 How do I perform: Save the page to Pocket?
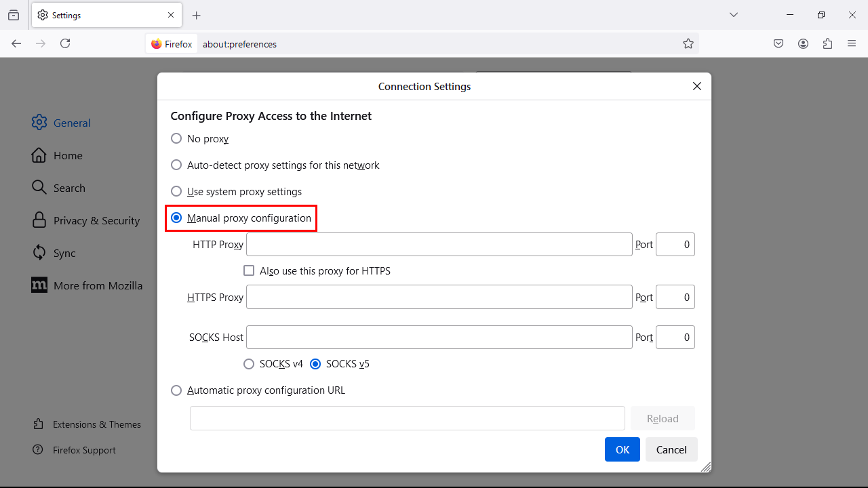tap(778, 43)
